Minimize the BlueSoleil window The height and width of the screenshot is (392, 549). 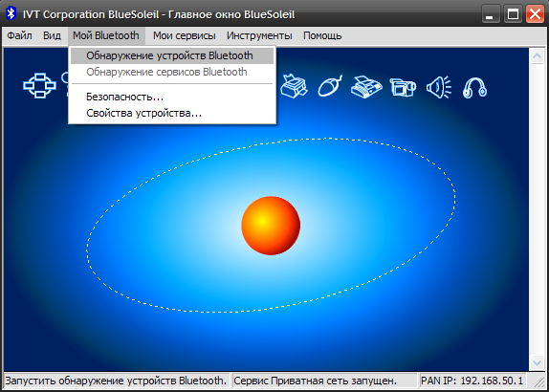(x=491, y=14)
